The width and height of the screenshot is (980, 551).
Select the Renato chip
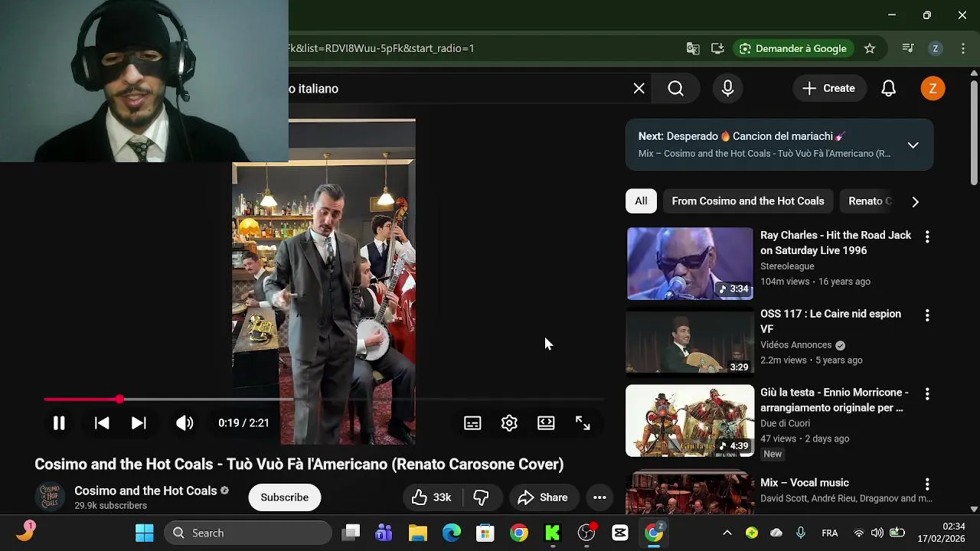coord(871,201)
